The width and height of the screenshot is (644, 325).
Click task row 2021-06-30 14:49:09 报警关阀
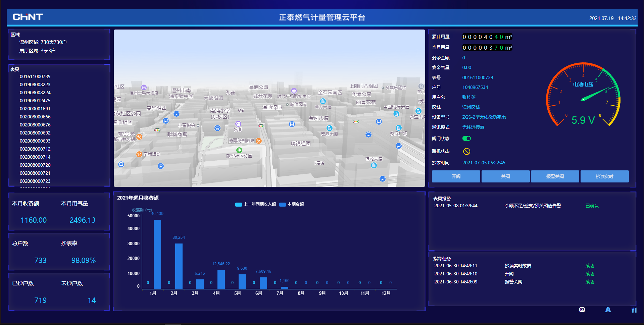click(532, 282)
